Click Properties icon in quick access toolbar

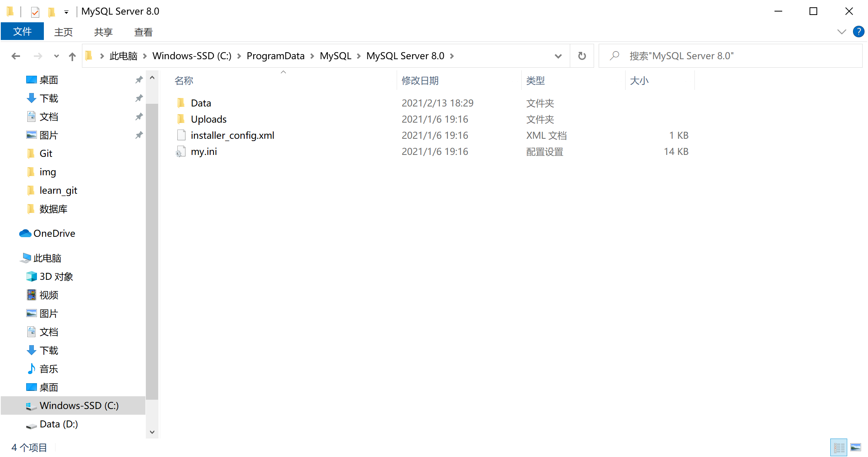pyautogui.click(x=35, y=12)
